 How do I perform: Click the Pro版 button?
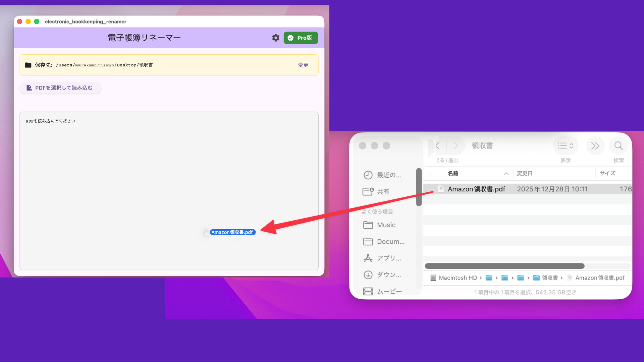click(x=301, y=38)
